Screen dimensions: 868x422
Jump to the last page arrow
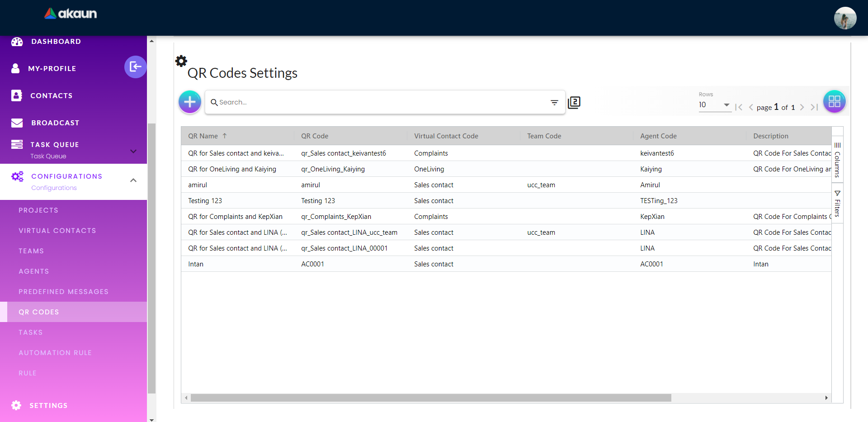pos(814,107)
